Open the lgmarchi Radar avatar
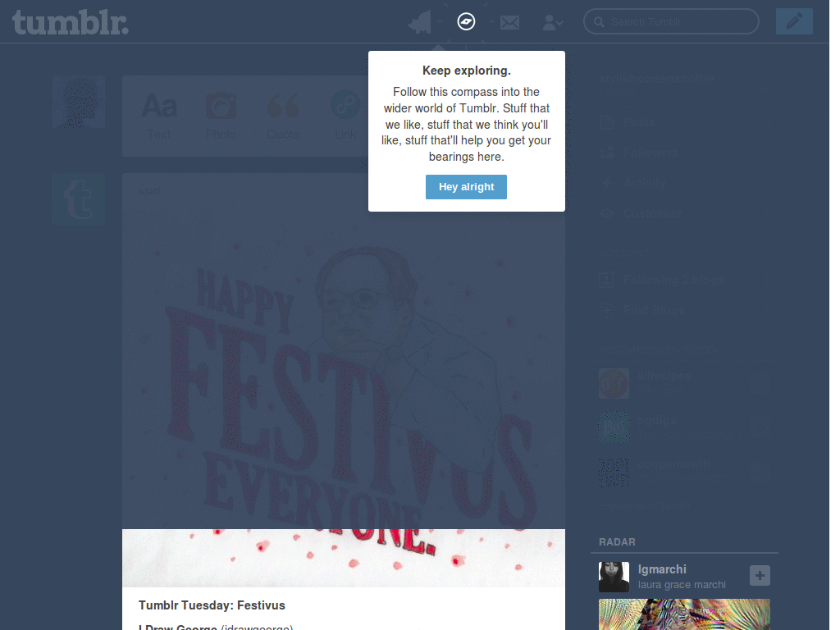840x630 pixels. (x=614, y=577)
